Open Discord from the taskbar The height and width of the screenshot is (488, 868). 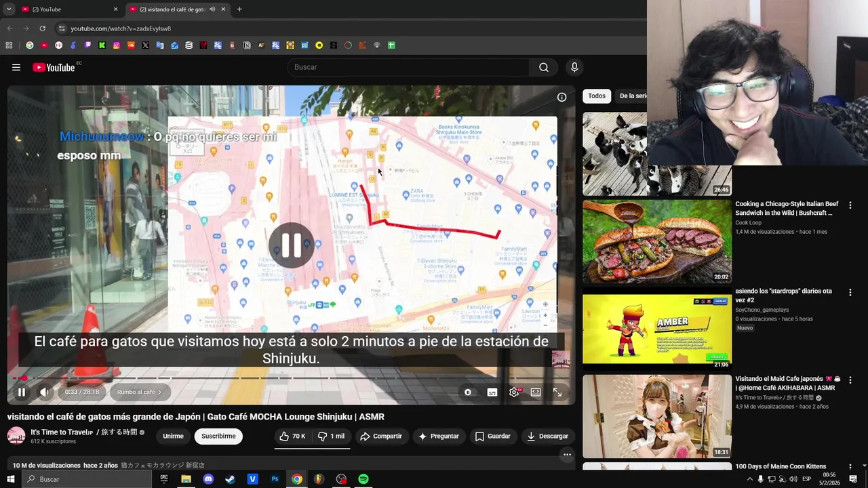tap(208, 479)
